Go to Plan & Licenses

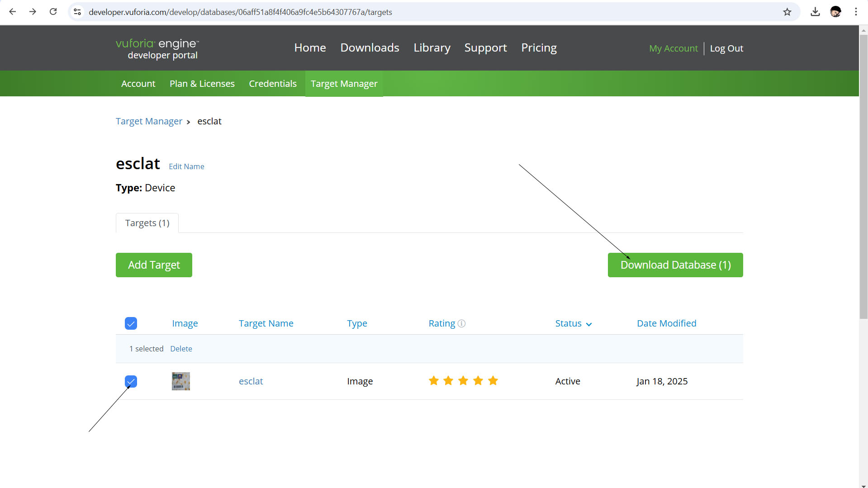(x=202, y=84)
